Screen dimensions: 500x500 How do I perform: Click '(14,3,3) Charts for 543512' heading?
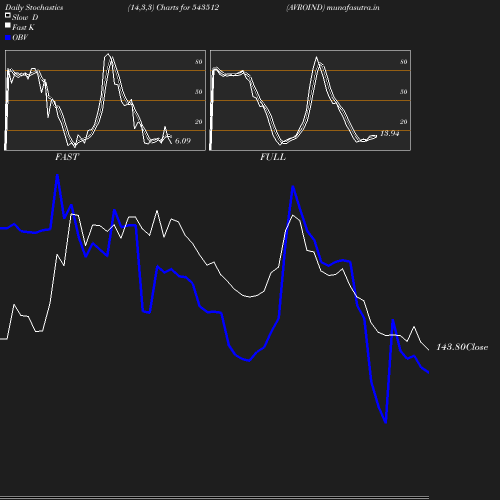[x=173, y=7]
